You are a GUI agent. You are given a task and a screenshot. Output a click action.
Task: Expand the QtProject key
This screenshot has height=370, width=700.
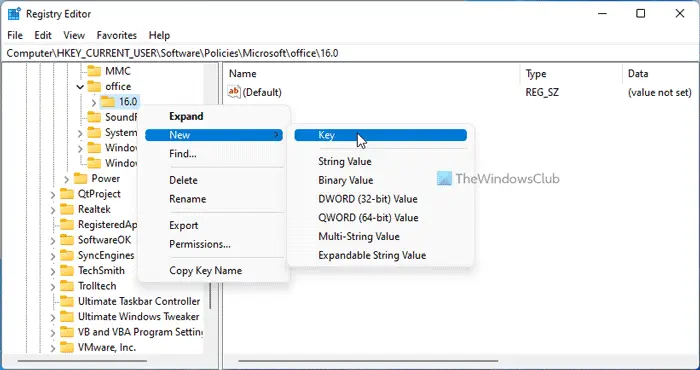coord(53,194)
